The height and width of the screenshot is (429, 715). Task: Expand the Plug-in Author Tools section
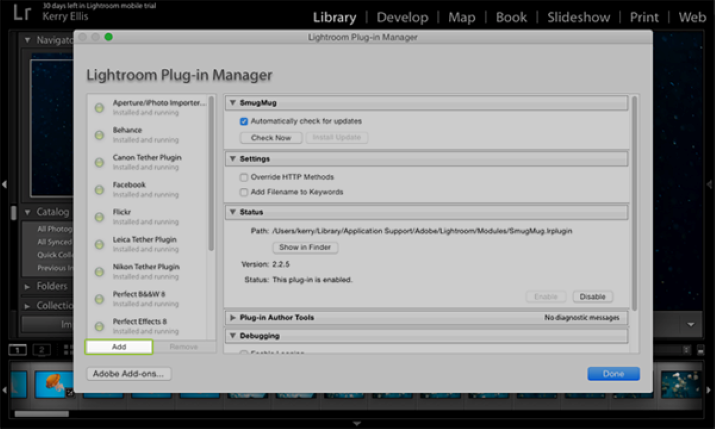[233, 317]
